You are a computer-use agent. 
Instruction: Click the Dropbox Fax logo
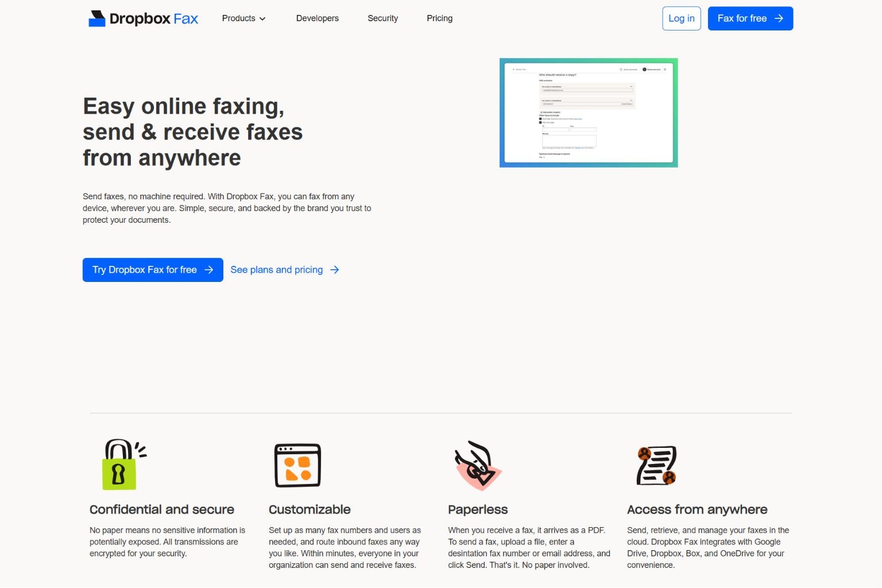point(143,18)
